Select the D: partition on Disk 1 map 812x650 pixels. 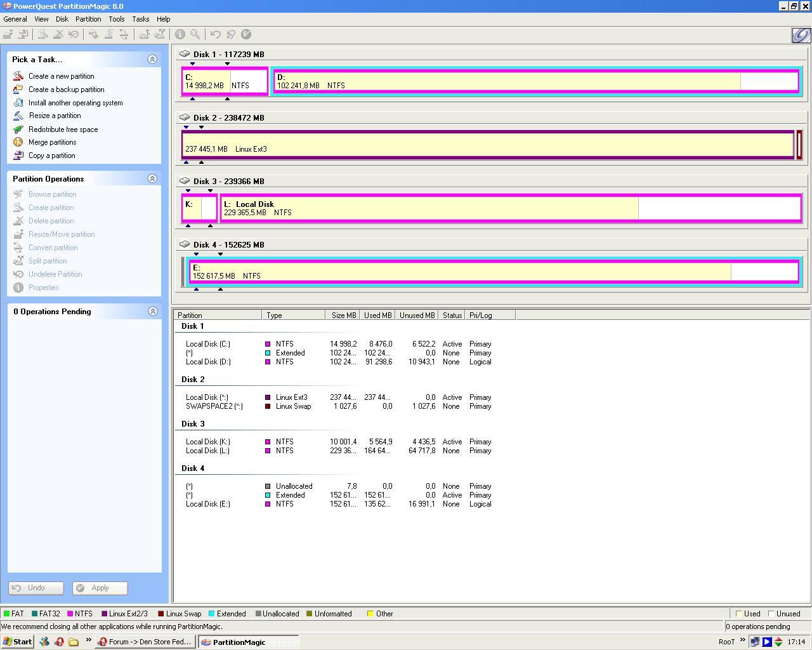click(x=507, y=81)
